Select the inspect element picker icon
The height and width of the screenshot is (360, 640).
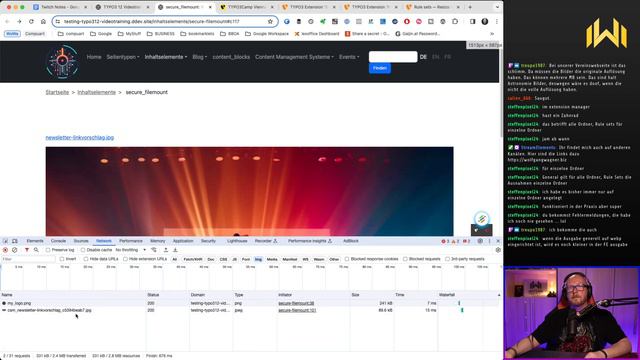(x=6, y=241)
